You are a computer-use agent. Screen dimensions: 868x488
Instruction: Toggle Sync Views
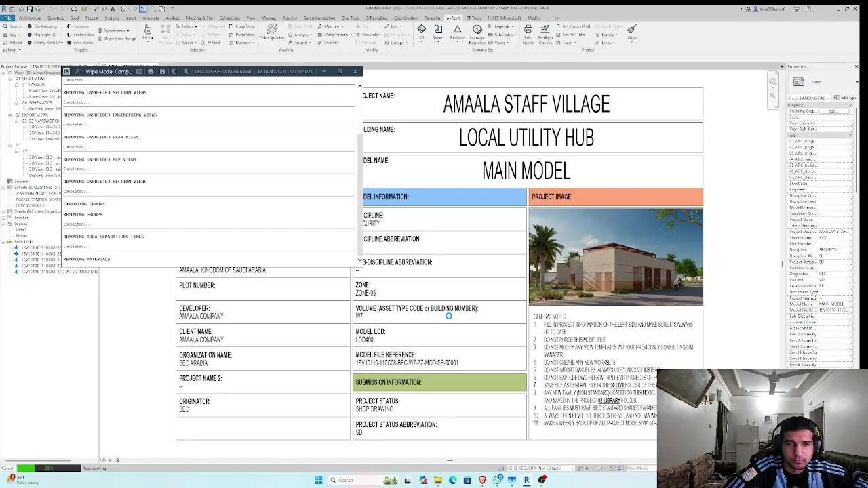tap(80, 43)
